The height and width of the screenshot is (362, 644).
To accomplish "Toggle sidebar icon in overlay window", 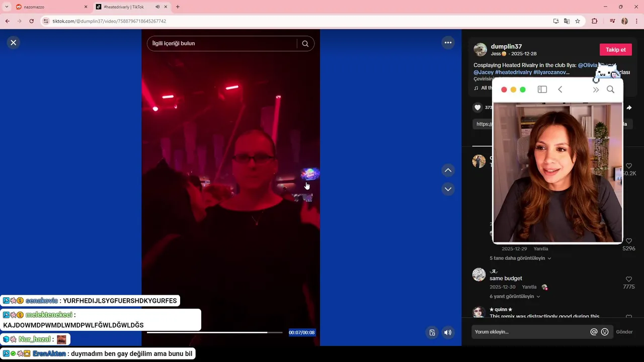I will click(x=542, y=89).
